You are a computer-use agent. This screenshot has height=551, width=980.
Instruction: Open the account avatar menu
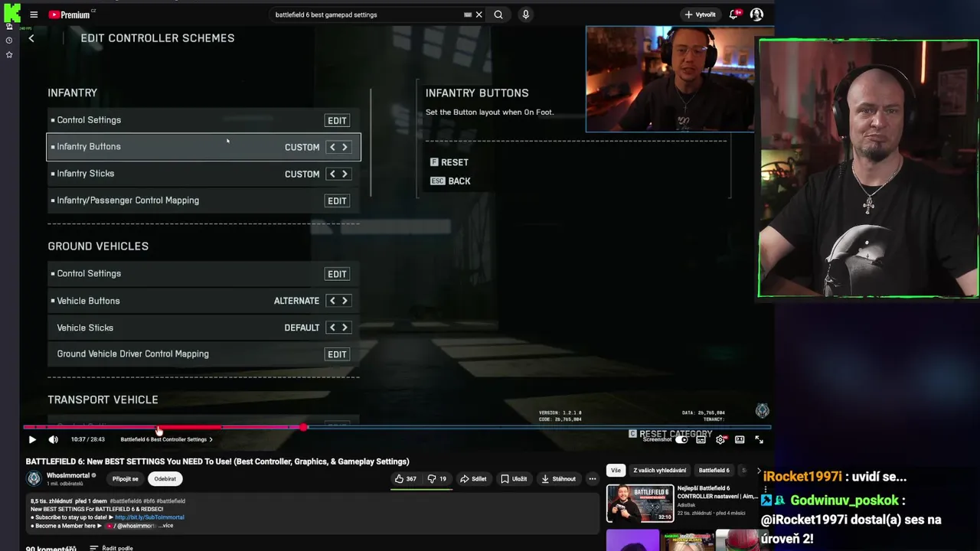click(x=756, y=15)
